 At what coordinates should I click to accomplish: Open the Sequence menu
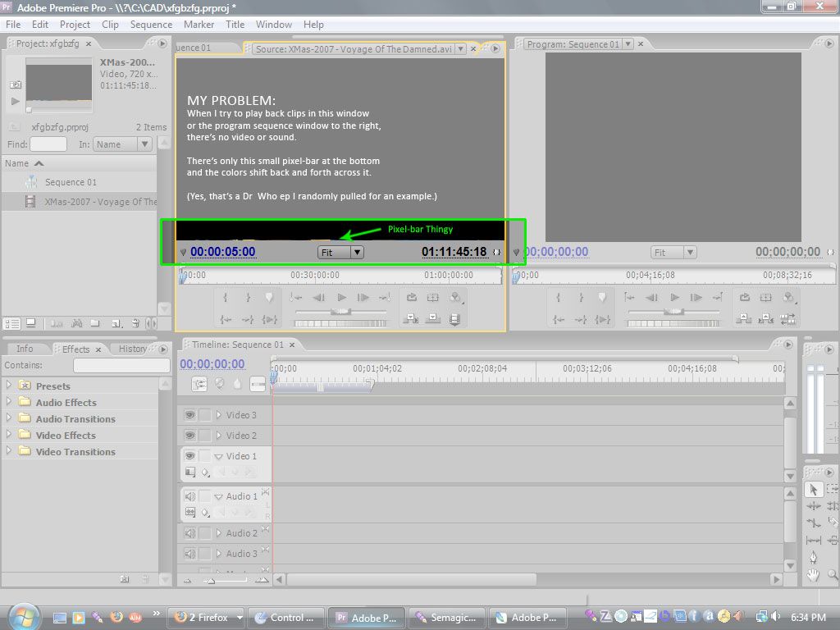pos(151,25)
